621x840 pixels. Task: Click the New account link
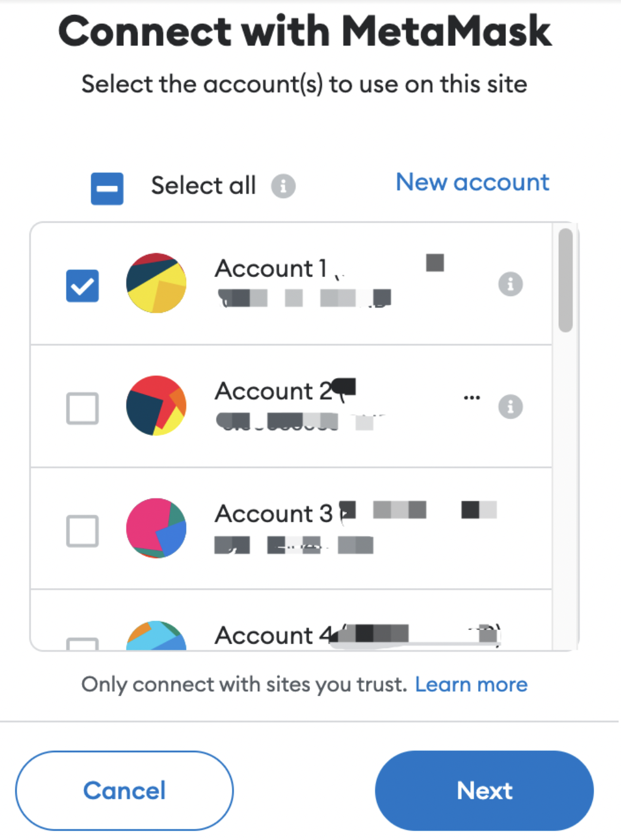(x=472, y=182)
